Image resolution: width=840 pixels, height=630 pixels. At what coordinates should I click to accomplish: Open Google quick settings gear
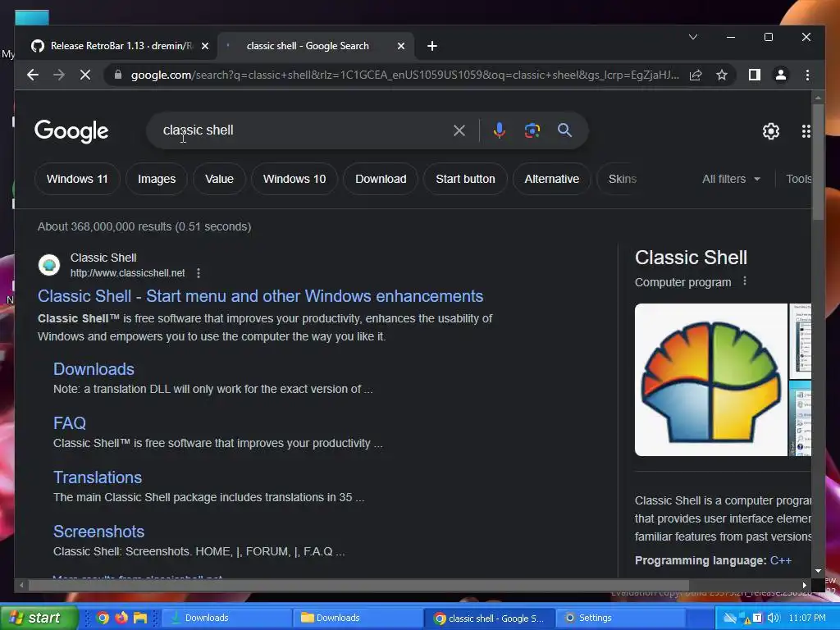click(x=771, y=130)
